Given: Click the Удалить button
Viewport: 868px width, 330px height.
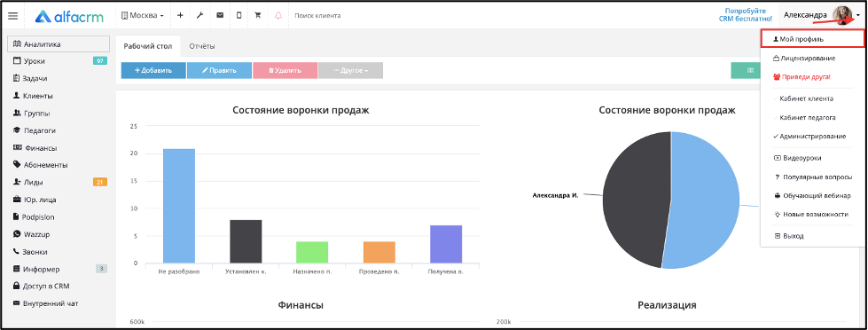Looking at the screenshot, I should coord(285,70).
